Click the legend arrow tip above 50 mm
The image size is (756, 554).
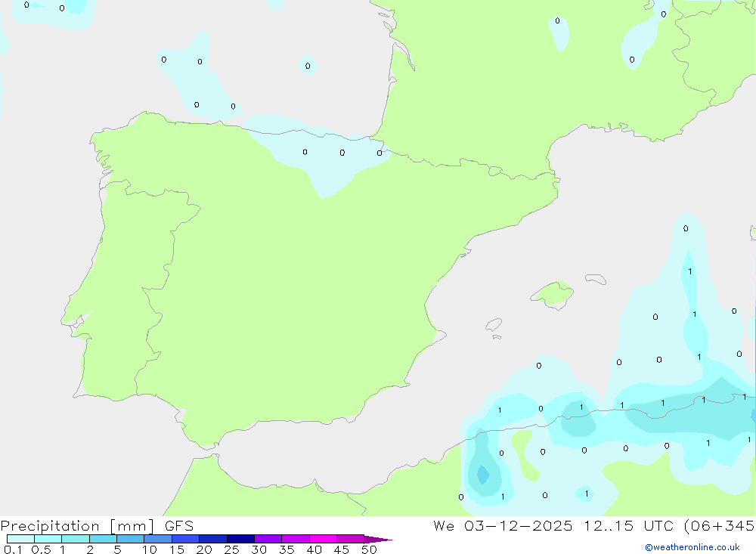click(377, 539)
